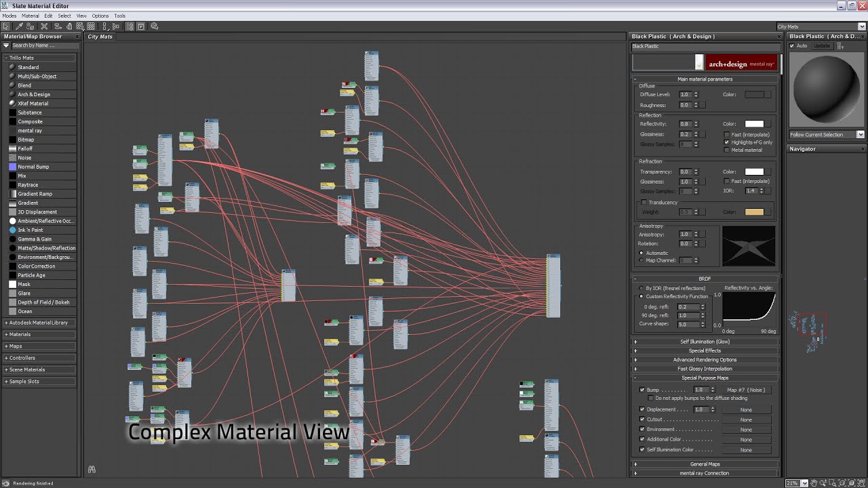Close the Material/Map Browser panel

pos(78,37)
